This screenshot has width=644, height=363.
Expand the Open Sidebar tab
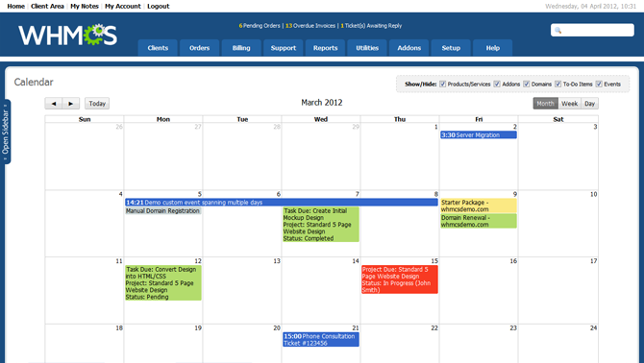tap(6, 132)
